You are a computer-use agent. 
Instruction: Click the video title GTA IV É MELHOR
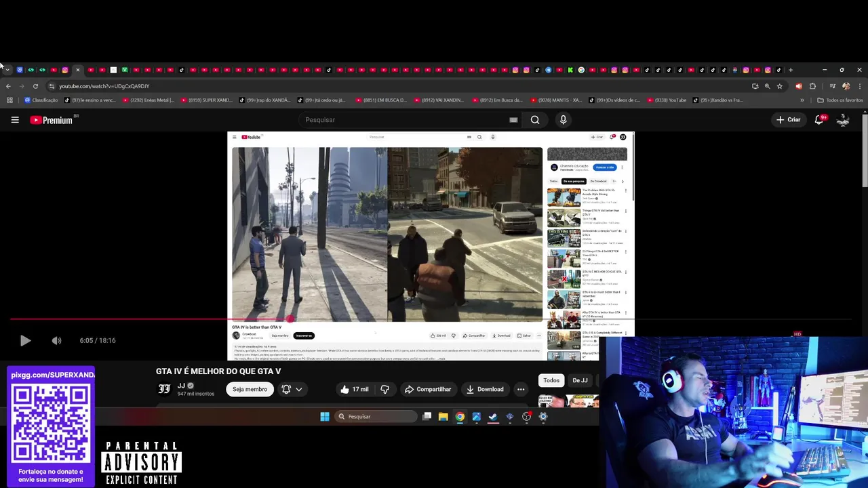218,371
